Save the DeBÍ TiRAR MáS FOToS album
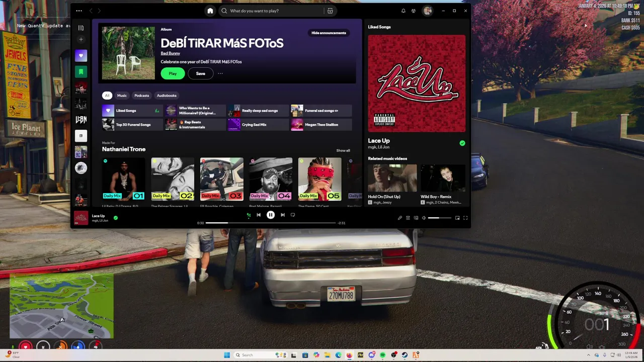The image size is (644, 362). click(200, 73)
